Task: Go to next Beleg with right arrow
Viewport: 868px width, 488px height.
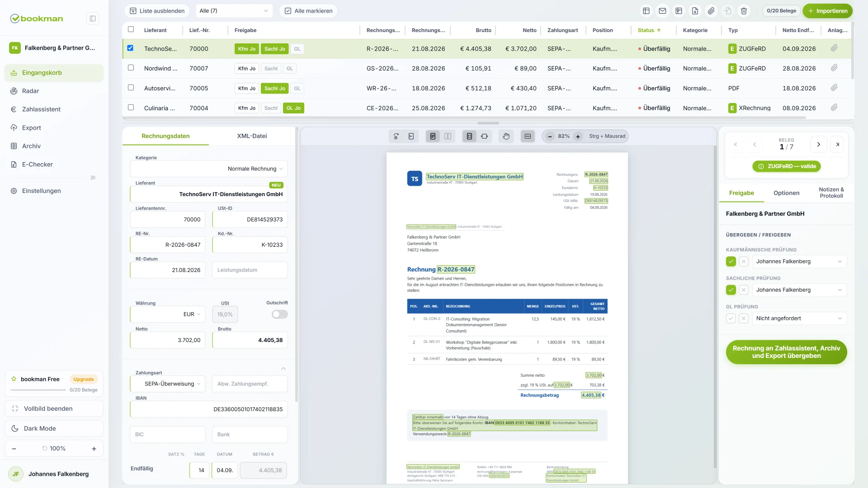Action: pos(818,145)
